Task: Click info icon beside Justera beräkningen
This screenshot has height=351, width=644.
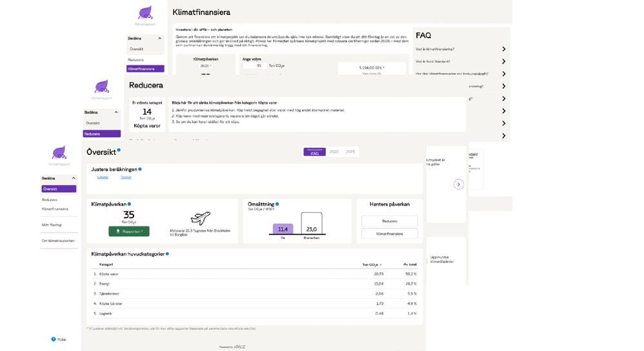Action: pos(140,169)
